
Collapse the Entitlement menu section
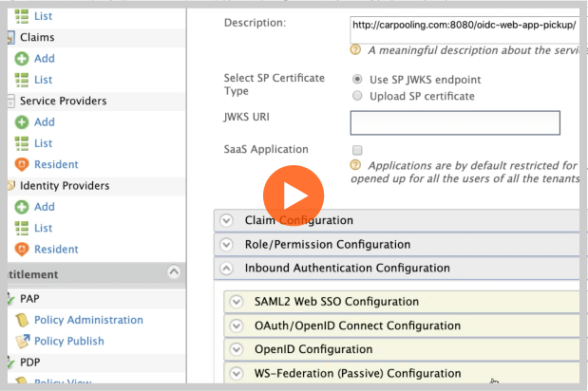pyautogui.click(x=174, y=271)
